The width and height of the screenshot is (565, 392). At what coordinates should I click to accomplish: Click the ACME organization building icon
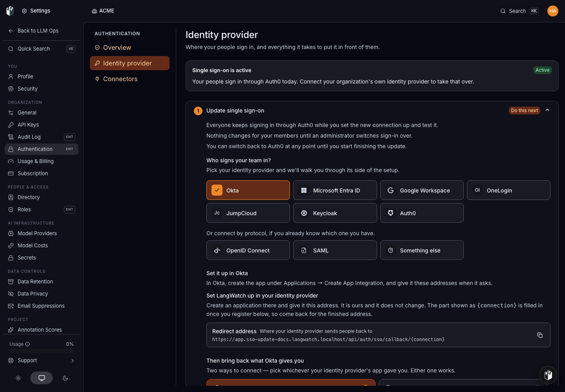[x=94, y=11]
